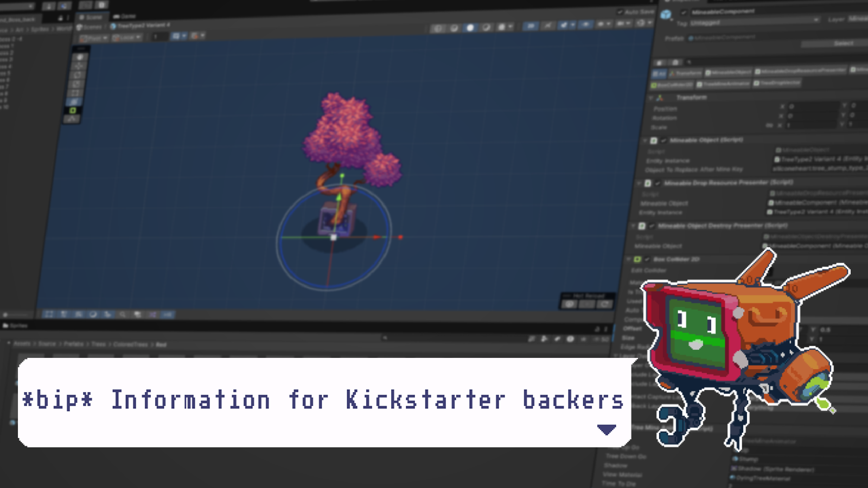Toggle scene lighting icon next to 2D
868x488 pixels.
click(548, 25)
